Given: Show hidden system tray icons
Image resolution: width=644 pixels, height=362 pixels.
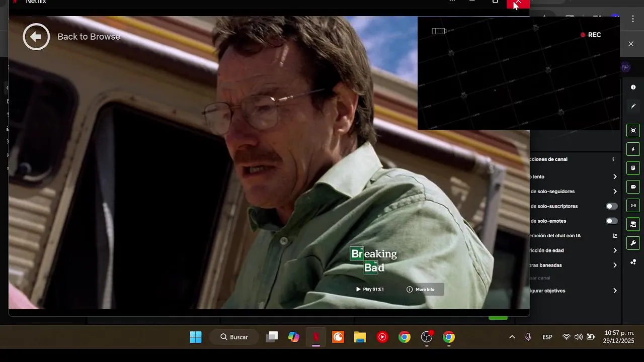Looking at the screenshot, I should (512, 337).
